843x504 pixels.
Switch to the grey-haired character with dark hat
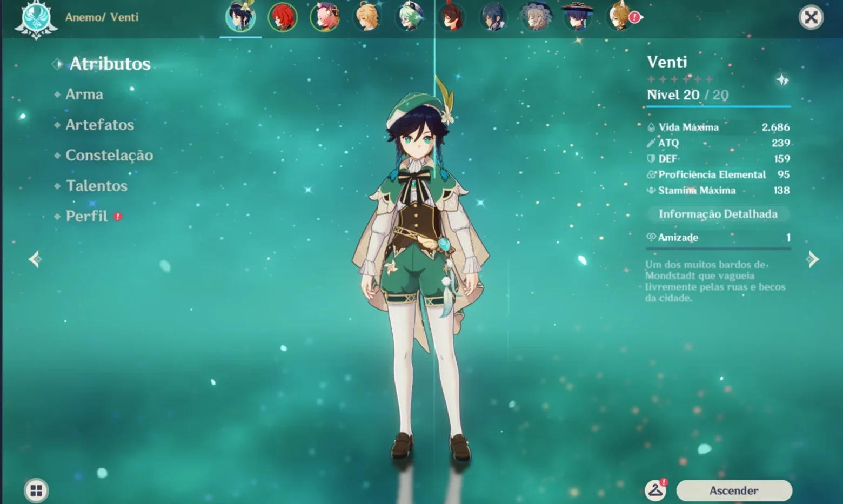(536, 17)
